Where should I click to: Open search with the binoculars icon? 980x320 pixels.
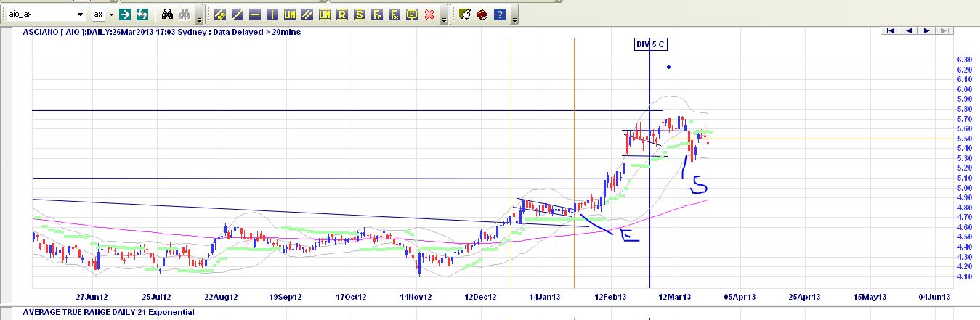[167, 14]
